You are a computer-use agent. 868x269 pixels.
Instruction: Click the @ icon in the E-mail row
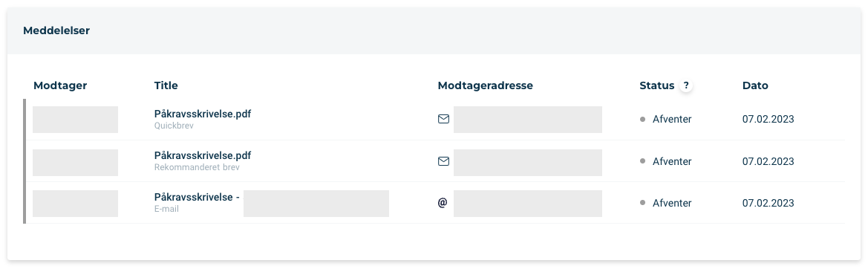[x=443, y=203]
